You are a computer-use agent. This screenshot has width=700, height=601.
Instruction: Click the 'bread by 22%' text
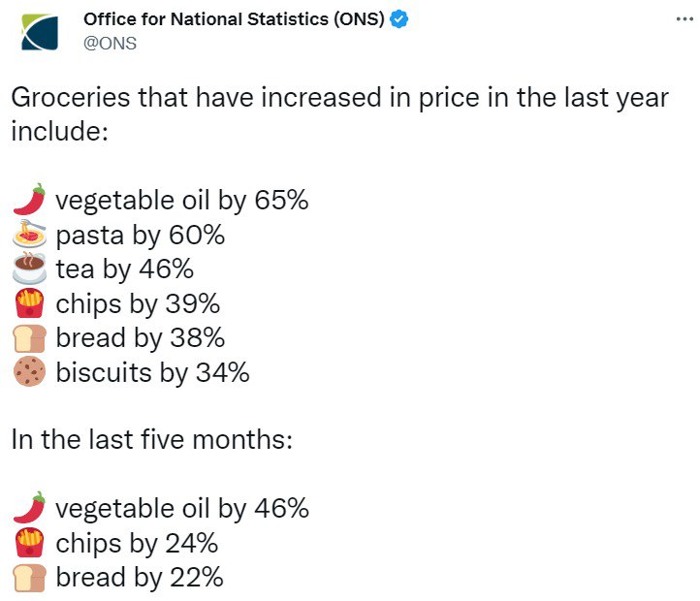[140, 578]
